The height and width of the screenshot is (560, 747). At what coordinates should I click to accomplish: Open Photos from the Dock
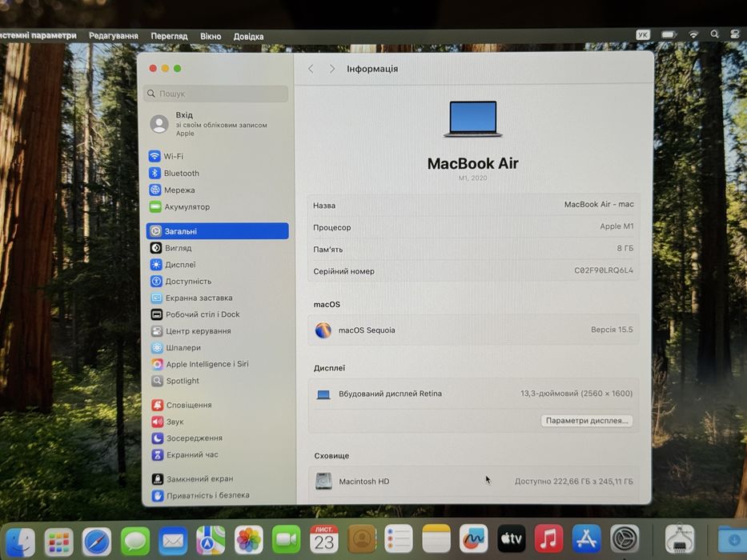click(x=248, y=540)
